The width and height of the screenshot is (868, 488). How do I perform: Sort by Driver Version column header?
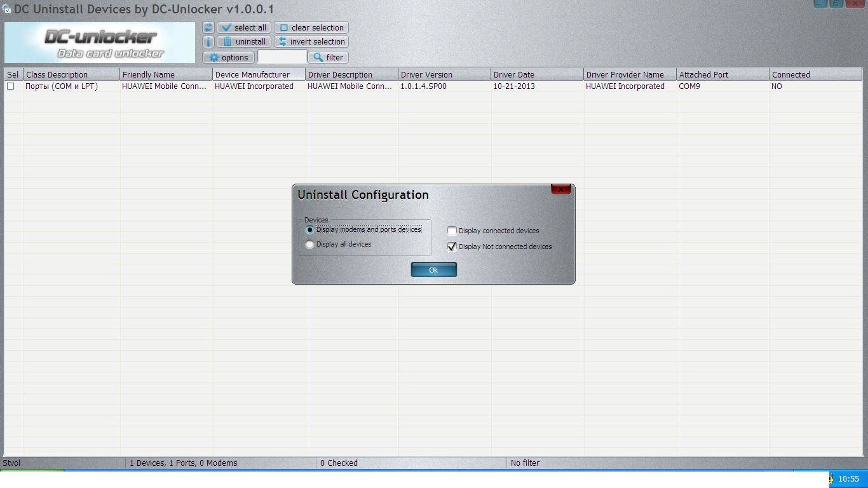tap(445, 74)
